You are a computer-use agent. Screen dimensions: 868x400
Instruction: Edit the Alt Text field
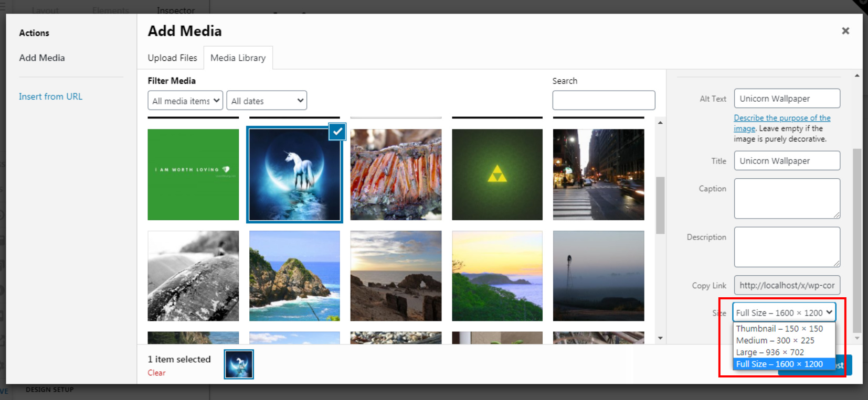787,99
